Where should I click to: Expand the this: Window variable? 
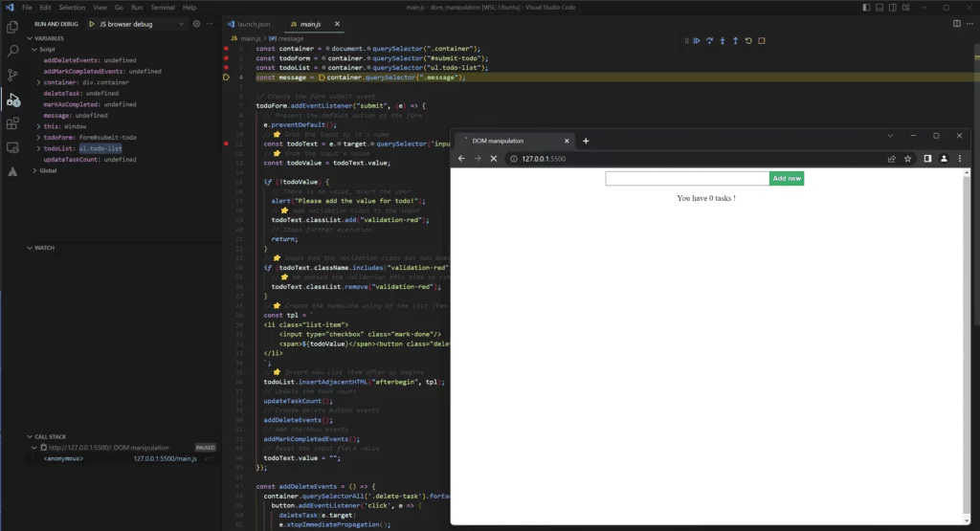(38, 126)
